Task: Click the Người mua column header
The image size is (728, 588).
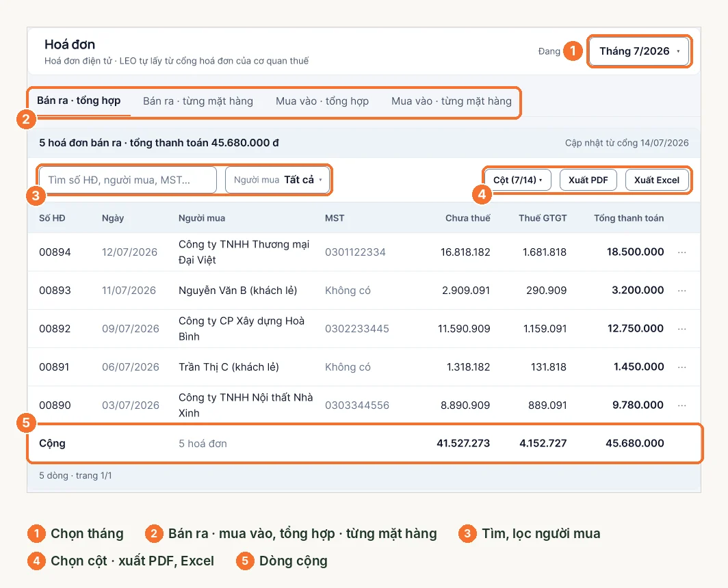Action: [201, 218]
